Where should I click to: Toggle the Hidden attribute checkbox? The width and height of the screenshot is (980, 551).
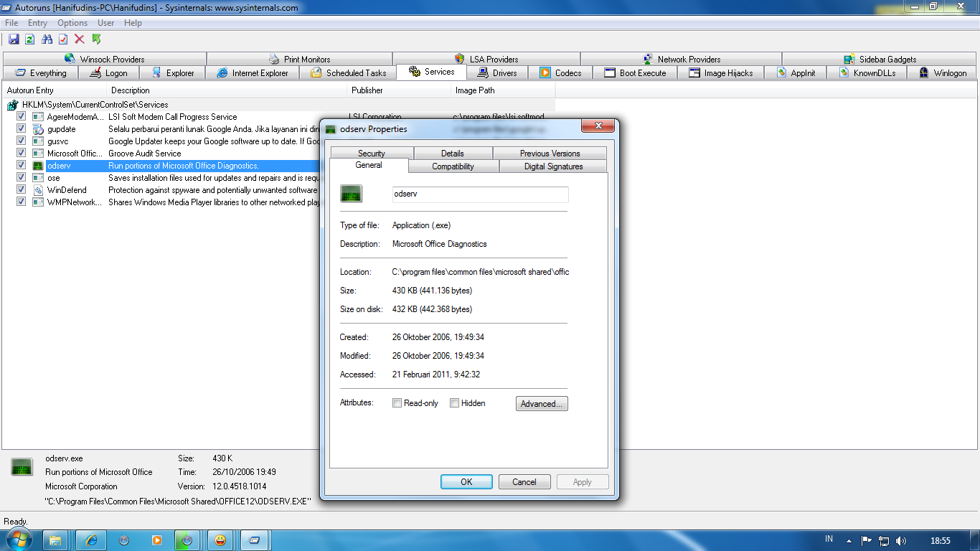pos(454,402)
